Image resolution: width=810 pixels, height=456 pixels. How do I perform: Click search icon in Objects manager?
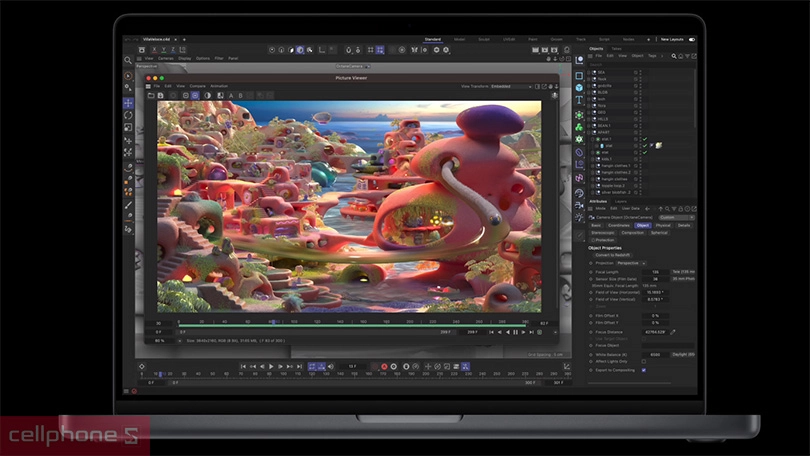tap(674, 56)
